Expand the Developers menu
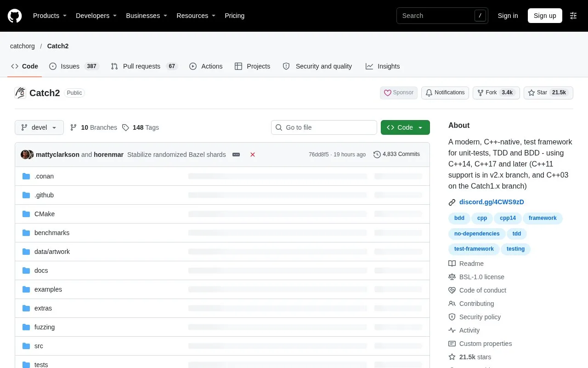588x368 pixels. (x=96, y=16)
